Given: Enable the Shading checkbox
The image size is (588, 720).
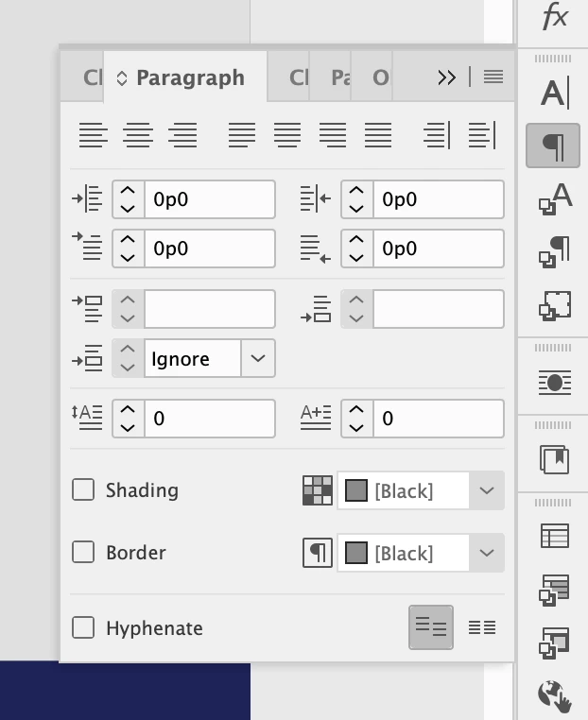Looking at the screenshot, I should (x=84, y=490).
